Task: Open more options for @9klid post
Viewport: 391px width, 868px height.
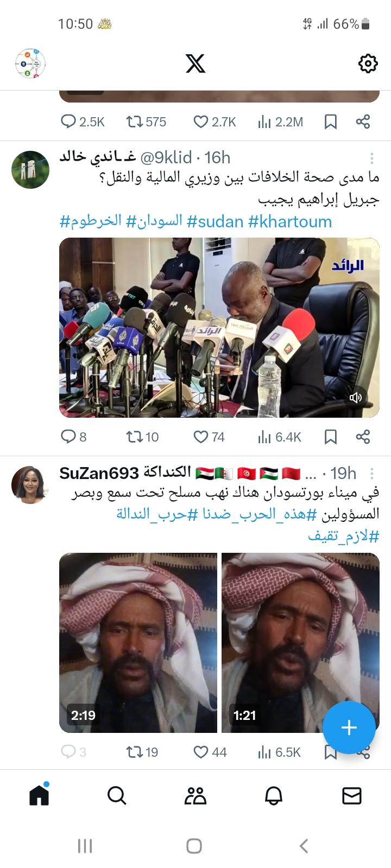Action: (372, 158)
